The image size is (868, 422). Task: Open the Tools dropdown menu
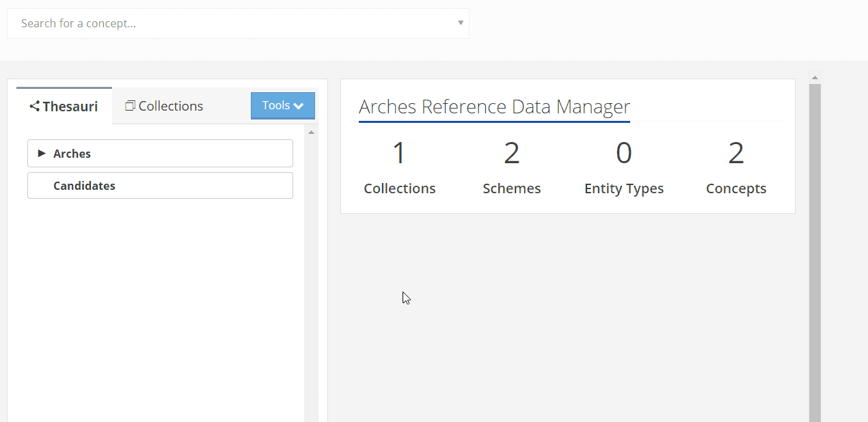pos(282,106)
